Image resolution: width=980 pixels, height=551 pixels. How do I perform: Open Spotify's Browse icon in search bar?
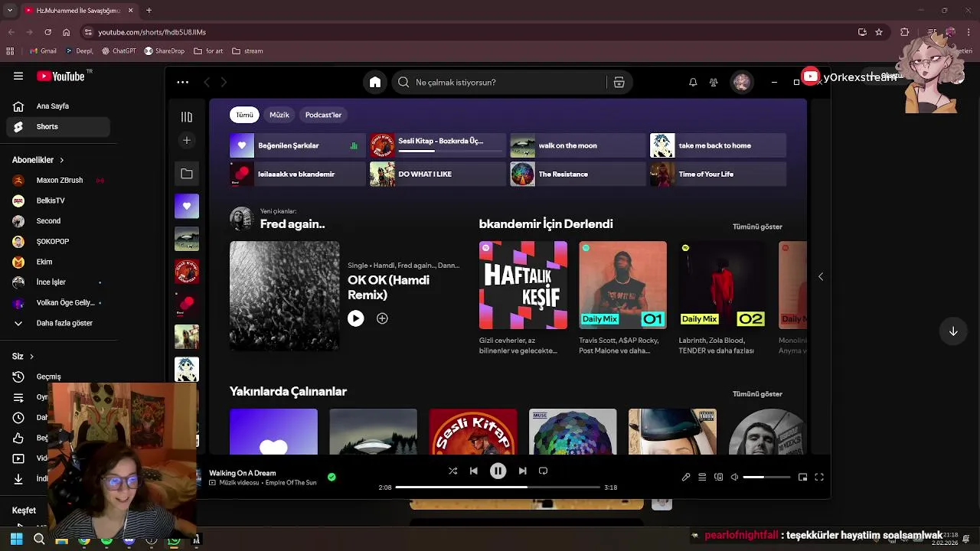coord(619,83)
